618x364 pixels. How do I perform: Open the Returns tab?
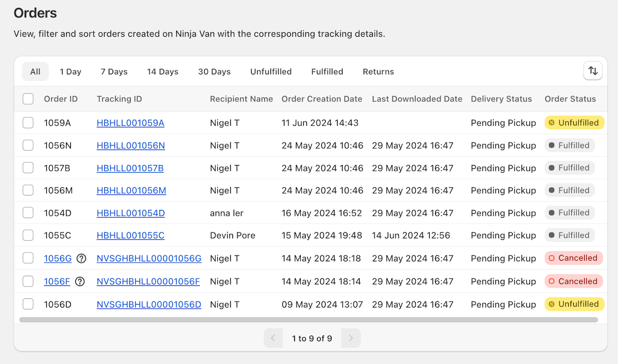tap(378, 71)
